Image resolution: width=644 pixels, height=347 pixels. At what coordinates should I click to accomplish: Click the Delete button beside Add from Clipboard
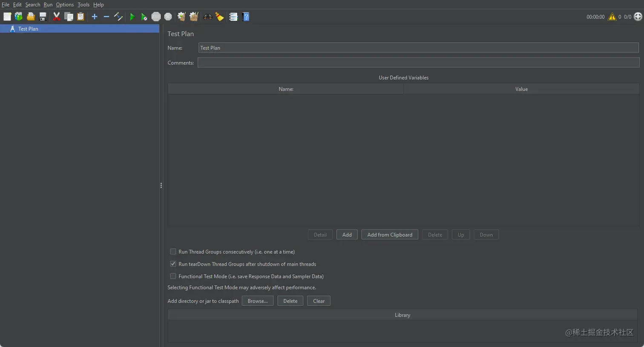click(435, 234)
